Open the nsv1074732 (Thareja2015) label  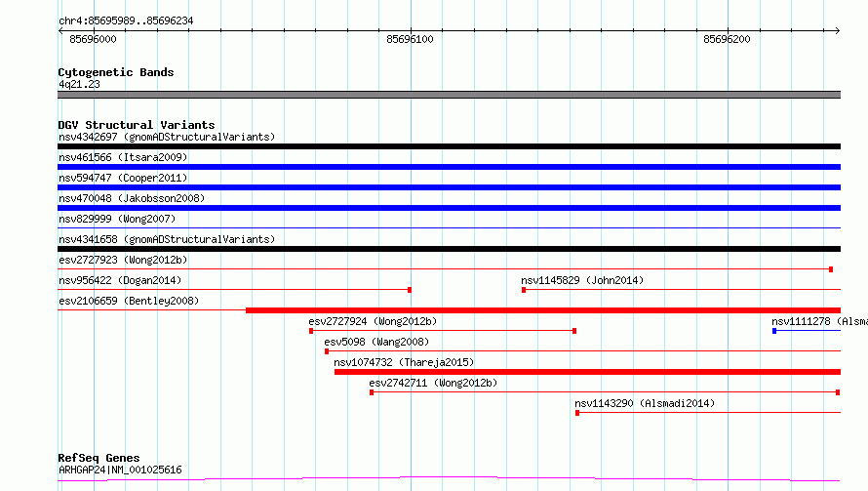pos(404,362)
